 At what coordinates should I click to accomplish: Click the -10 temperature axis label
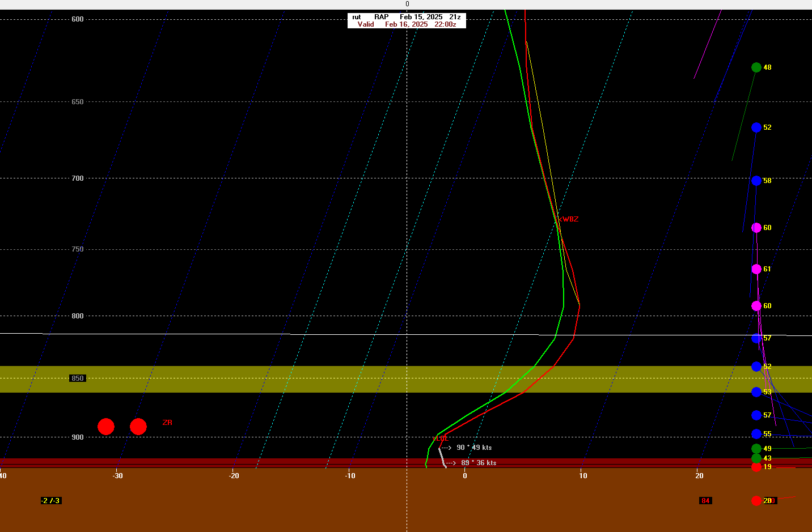(x=350, y=476)
